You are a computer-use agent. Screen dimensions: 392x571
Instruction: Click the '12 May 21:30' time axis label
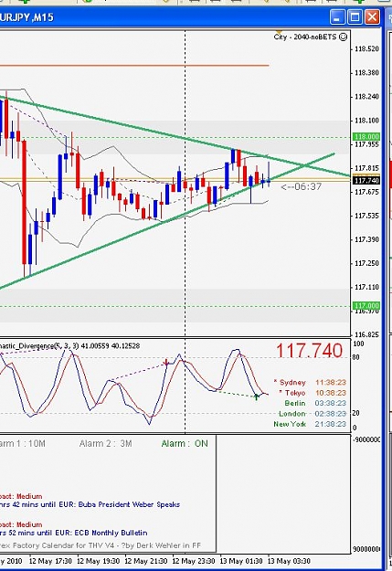pos(146,561)
